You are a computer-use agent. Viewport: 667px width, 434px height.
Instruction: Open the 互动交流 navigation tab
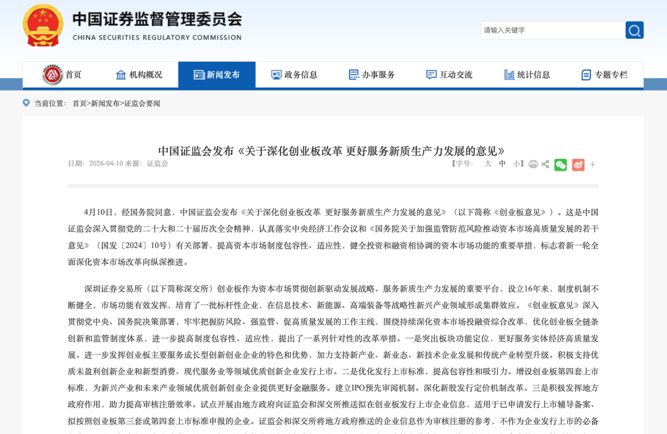coord(448,75)
